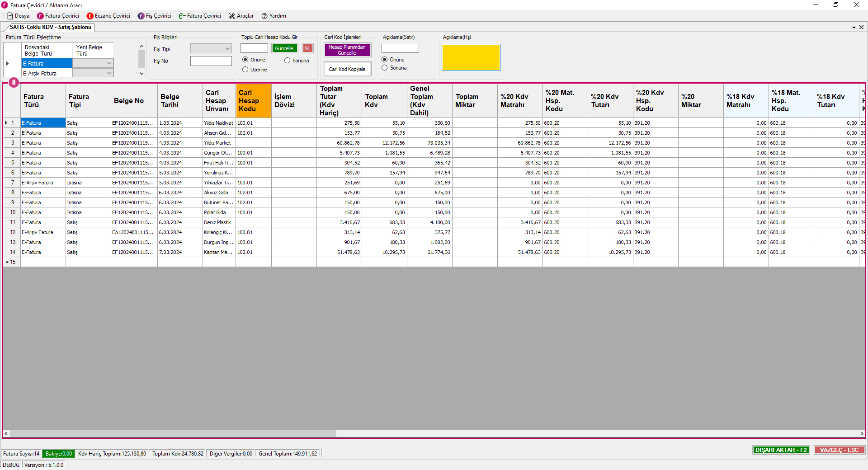Click the DIŞARI AKTAR - F2 button

tap(781, 450)
